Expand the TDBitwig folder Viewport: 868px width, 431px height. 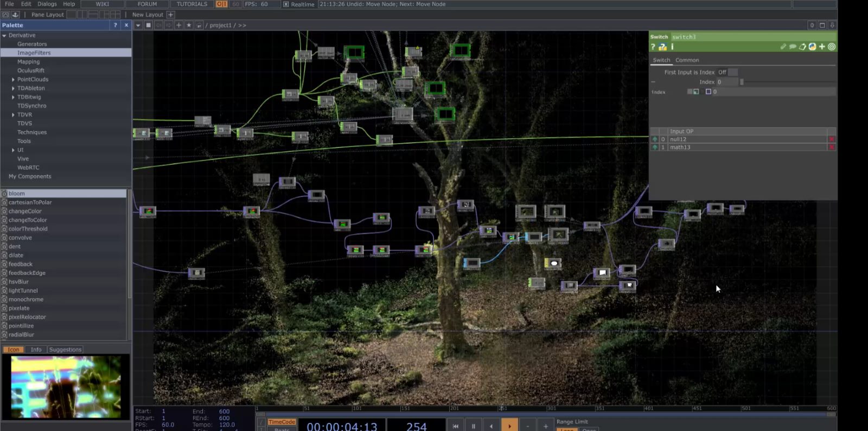13,97
